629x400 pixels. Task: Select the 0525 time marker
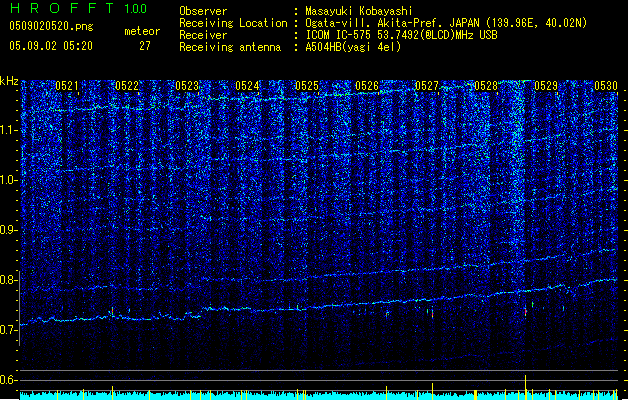307,87
